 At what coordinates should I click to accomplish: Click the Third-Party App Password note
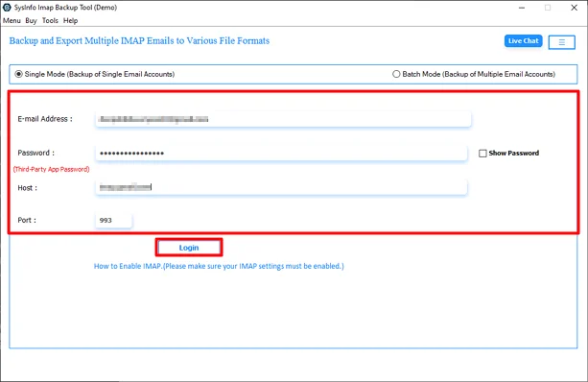pos(52,169)
